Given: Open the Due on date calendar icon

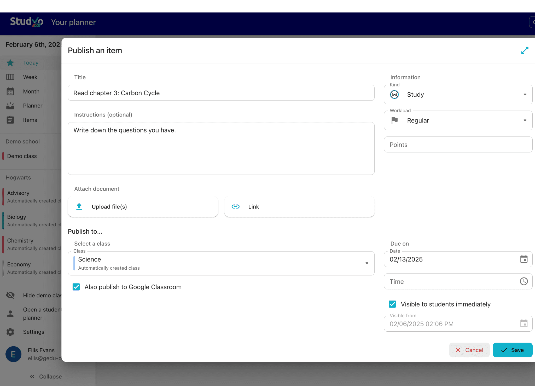Looking at the screenshot, I should (524, 259).
